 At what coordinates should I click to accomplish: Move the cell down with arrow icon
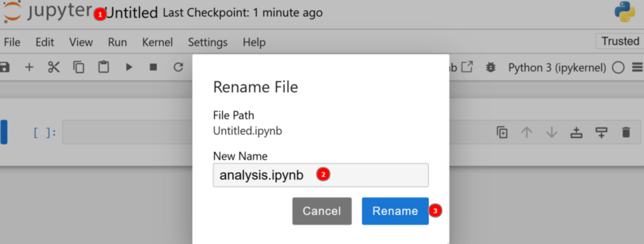(x=552, y=132)
